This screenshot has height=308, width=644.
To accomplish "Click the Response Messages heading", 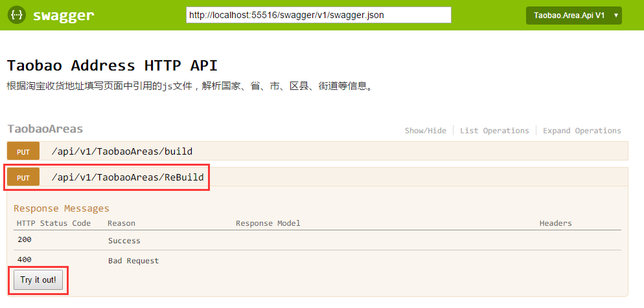I will point(62,208).
